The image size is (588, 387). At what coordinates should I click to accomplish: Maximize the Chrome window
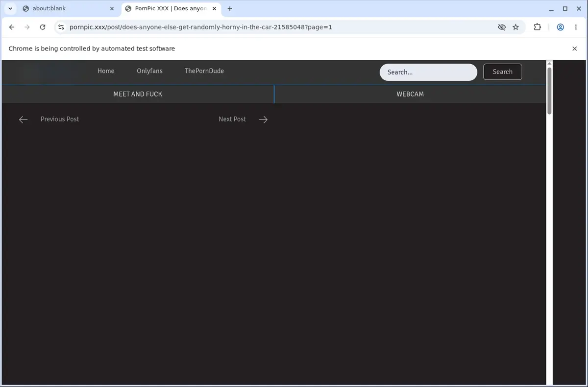565,8
